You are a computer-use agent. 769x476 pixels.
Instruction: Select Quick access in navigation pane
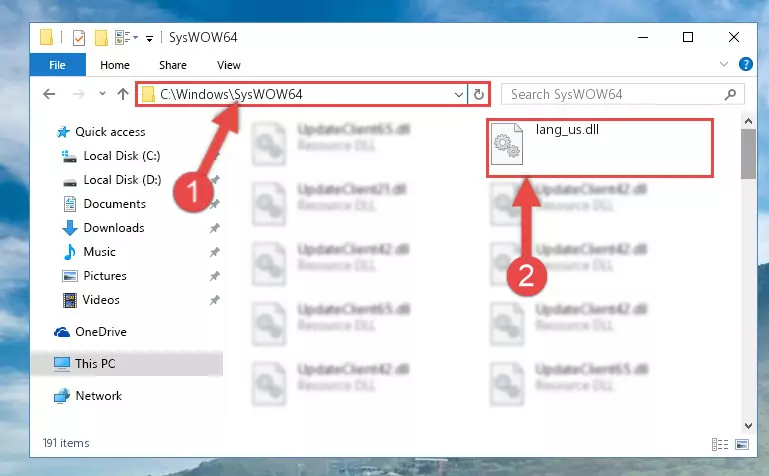110,131
